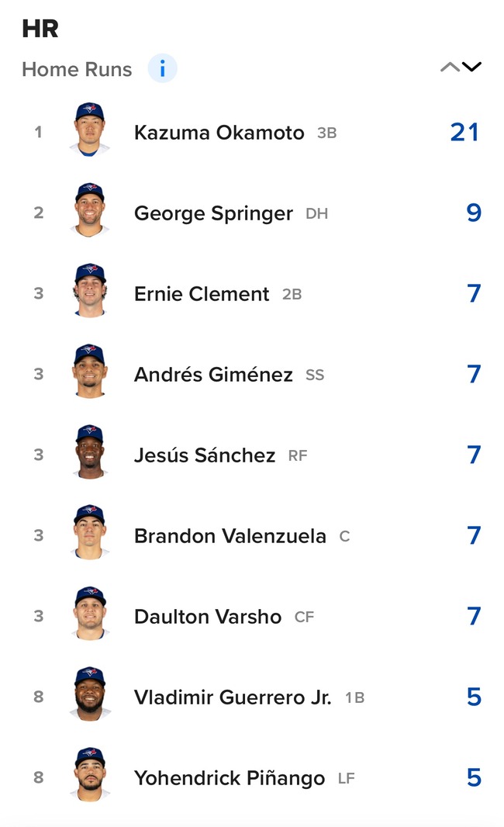Click Vladimir Guerrero Jr. name
The image size is (504, 827).
pyautogui.click(x=233, y=697)
